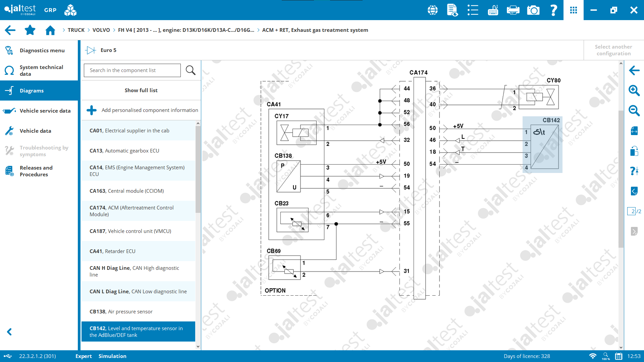Click the 100% zoom status icon
Viewport: 644px width, 362px height.
coord(606,356)
